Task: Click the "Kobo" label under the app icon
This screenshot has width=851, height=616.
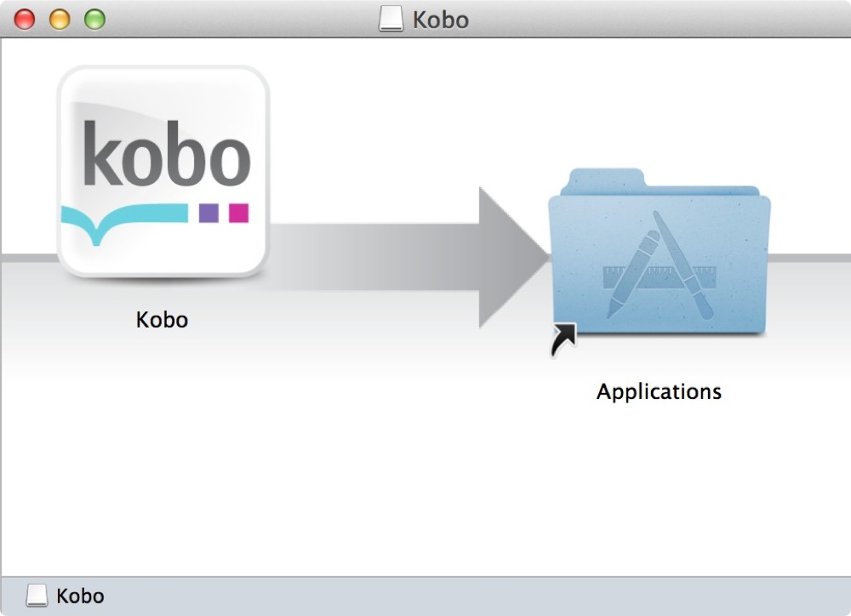Action: tap(162, 320)
